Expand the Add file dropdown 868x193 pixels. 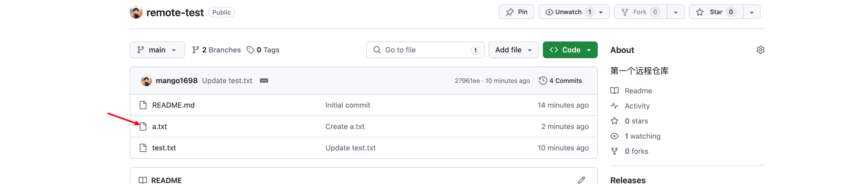(513, 50)
